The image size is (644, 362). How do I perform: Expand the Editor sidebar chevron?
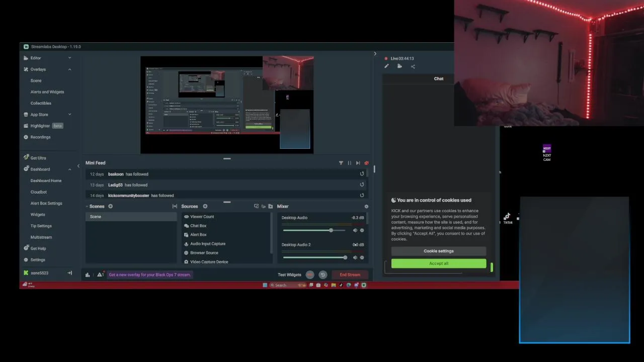click(x=70, y=58)
